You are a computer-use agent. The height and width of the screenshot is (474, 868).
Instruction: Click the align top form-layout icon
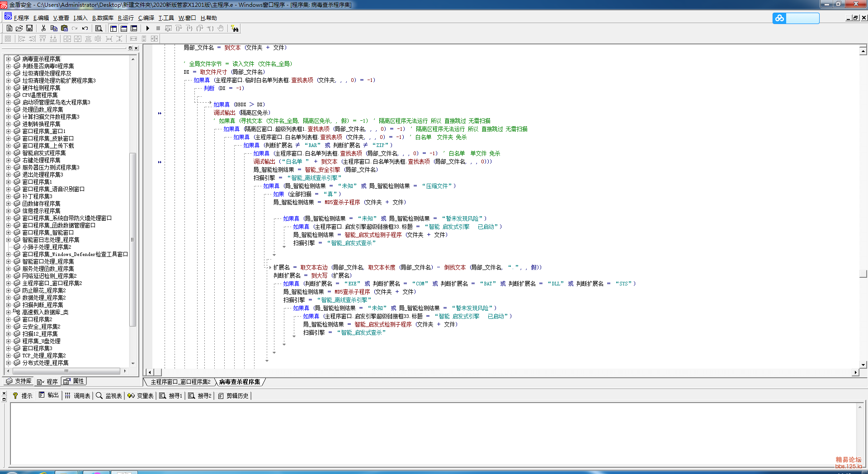click(x=42, y=39)
